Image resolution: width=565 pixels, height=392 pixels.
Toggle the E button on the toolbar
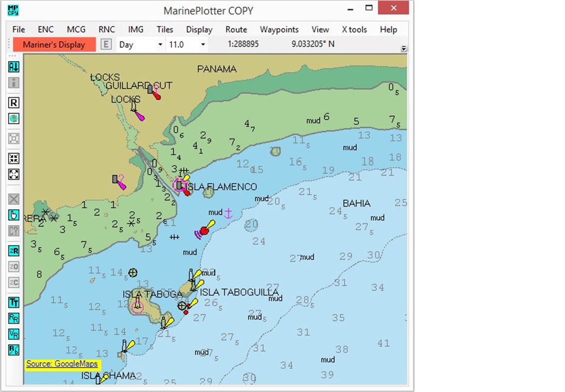coord(105,44)
